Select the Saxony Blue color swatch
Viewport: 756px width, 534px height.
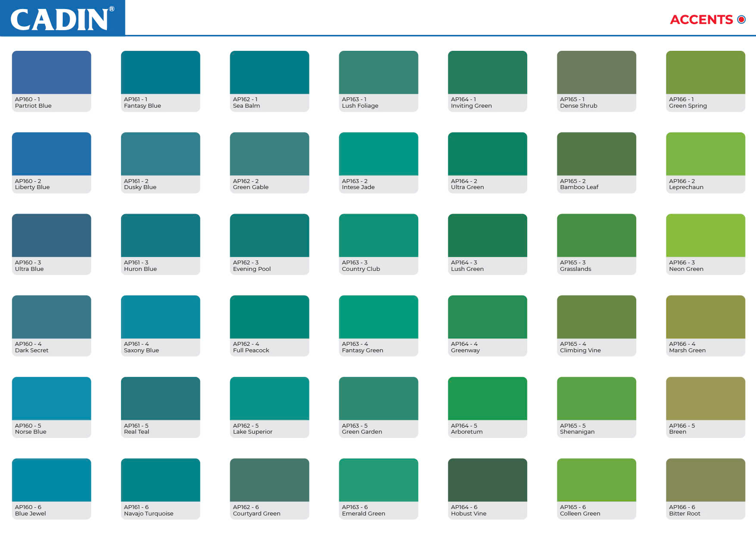(x=160, y=317)
